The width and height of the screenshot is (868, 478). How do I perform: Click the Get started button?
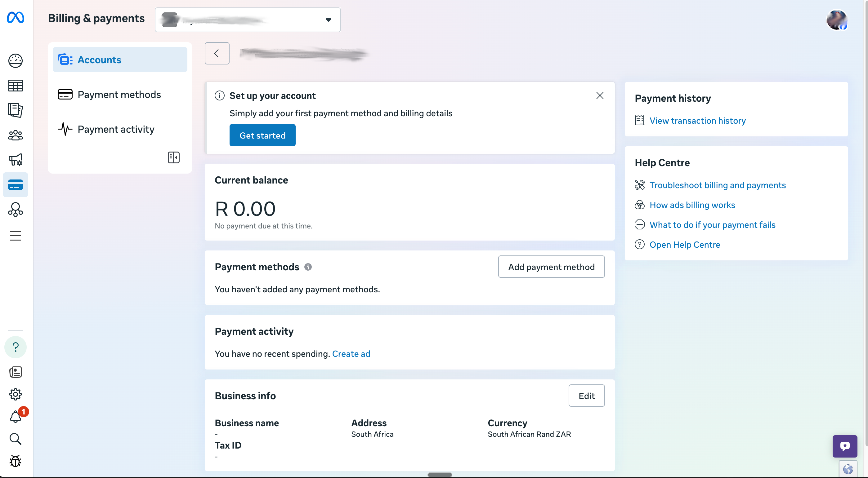[x=262, y=135]
